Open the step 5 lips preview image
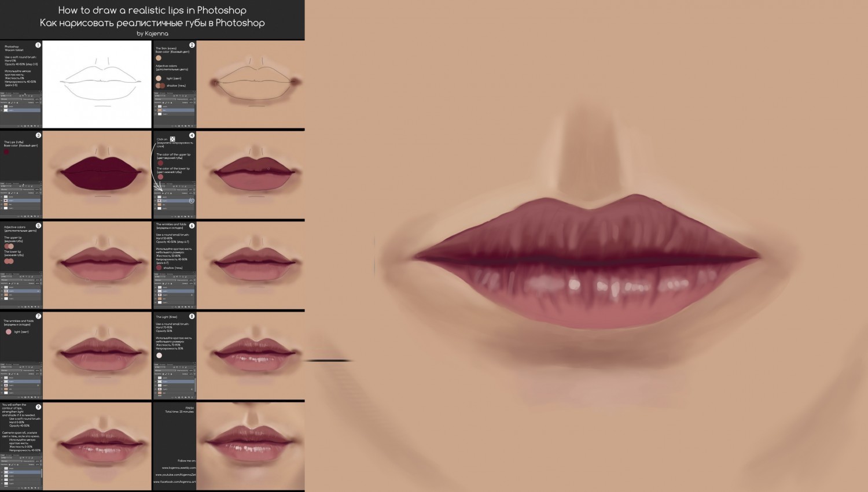 point(97,265)
